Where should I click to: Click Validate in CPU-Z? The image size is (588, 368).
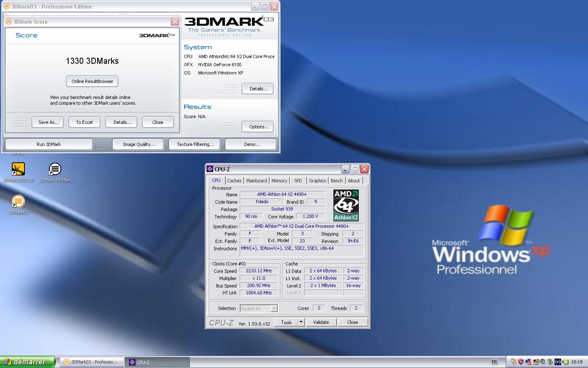click(x=321, y=322)
